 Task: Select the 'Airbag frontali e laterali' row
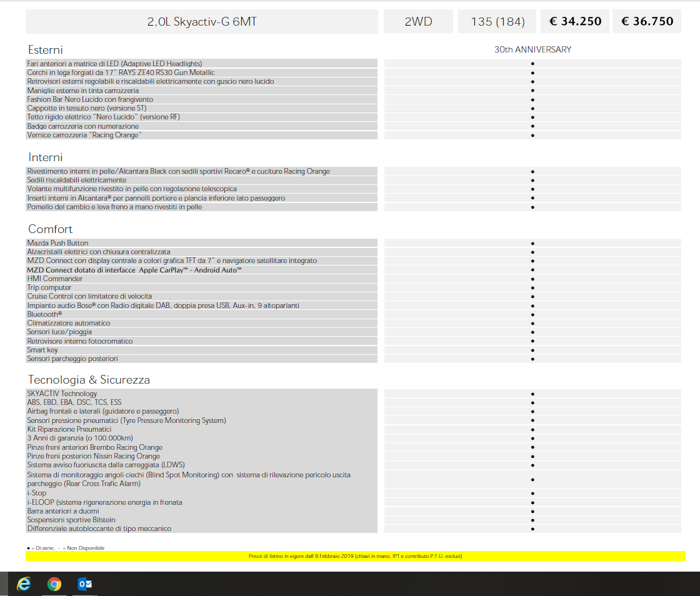click(x=201, y=411)
